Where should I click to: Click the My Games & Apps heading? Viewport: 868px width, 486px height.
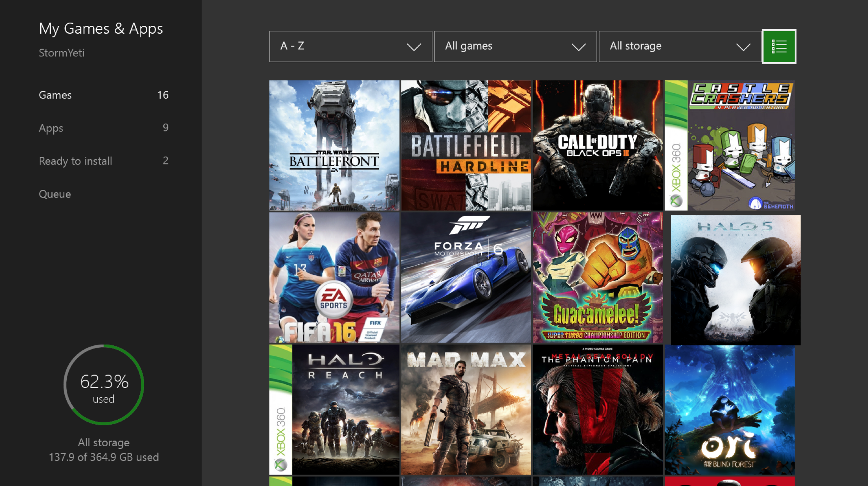[x=101, y=29]
